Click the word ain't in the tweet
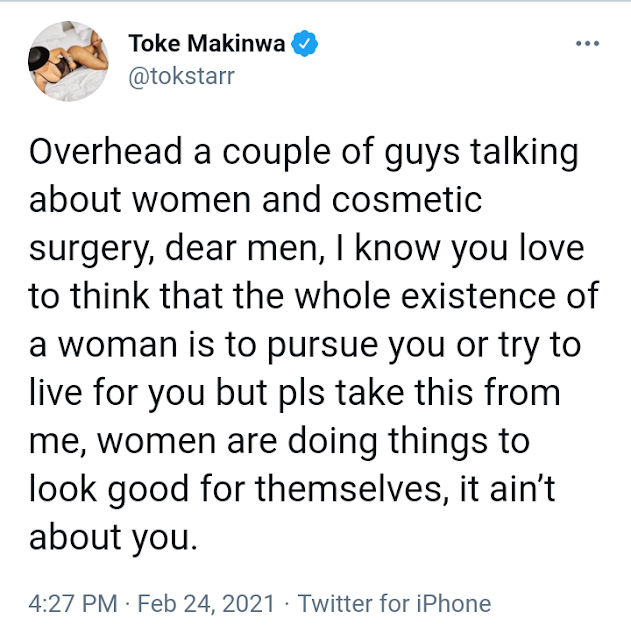The width and height of the screenshot is (631, 640). coord(522,488)
